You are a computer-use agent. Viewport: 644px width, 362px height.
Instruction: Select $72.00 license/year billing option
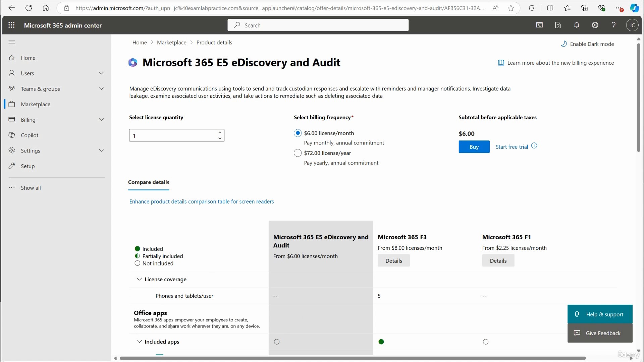(298, 153)
